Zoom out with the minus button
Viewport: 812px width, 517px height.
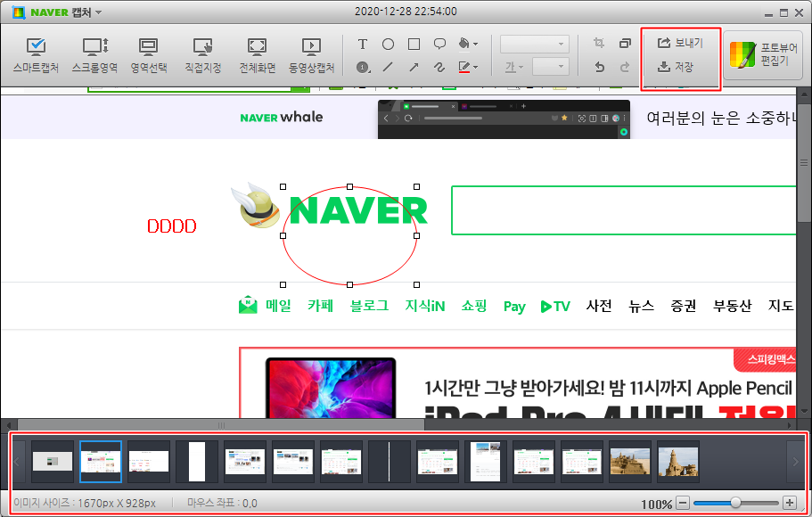click(683, 503)
